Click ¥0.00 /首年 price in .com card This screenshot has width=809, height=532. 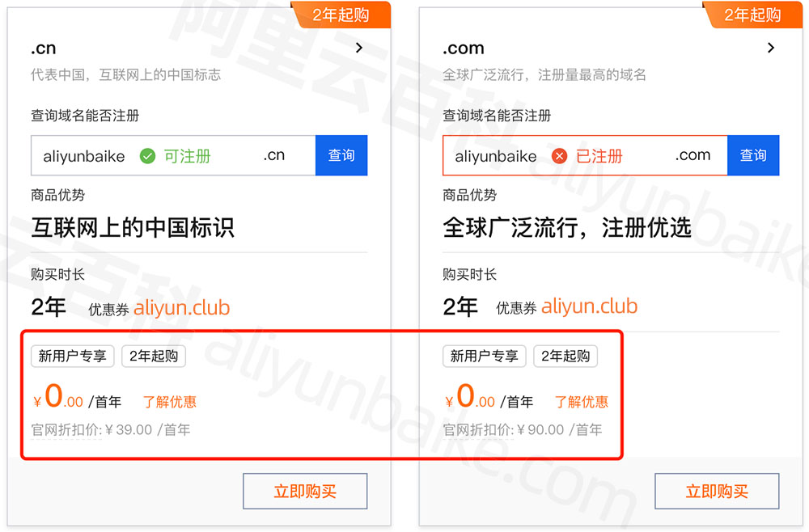point(489,396)
